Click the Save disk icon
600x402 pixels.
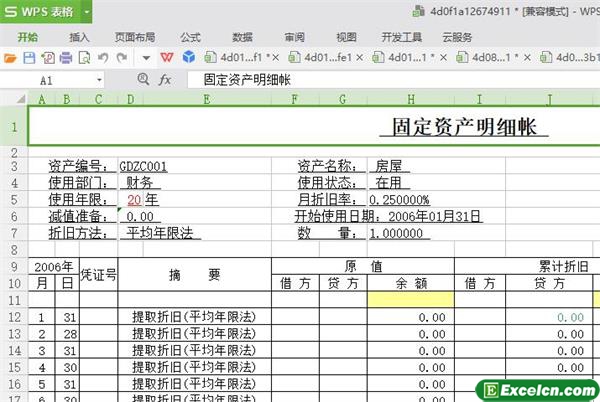pyautogui.click(x=30, y=58)
